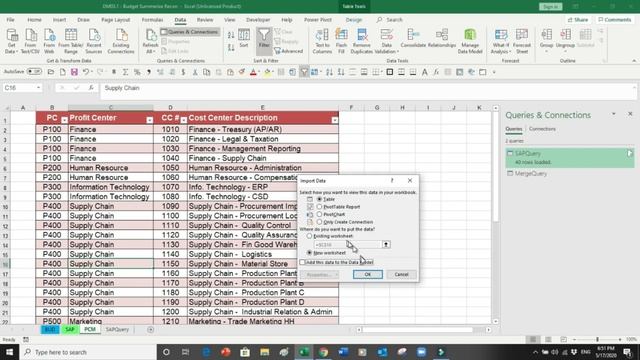Switch to Connections tab in side pane

542,129
